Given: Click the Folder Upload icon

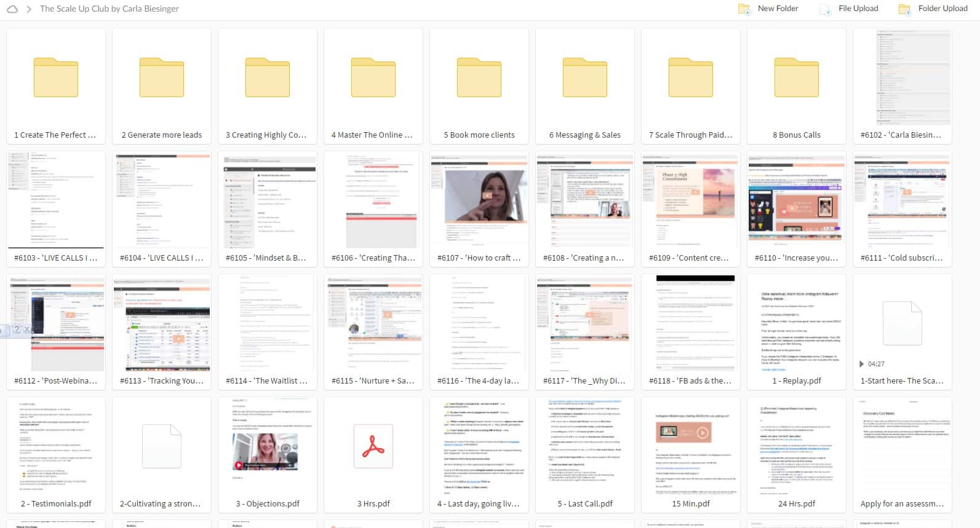Looking at the screenshot, I should (904, 9).
